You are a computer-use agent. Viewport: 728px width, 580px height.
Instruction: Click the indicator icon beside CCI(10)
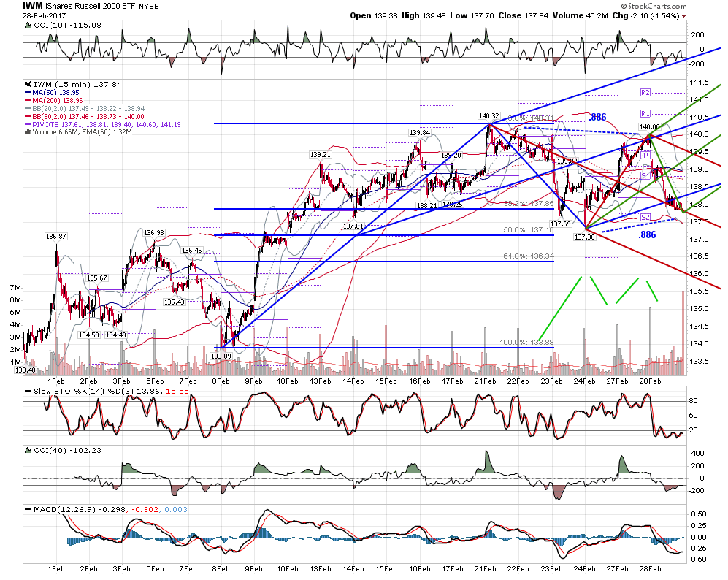pos(28,25)
